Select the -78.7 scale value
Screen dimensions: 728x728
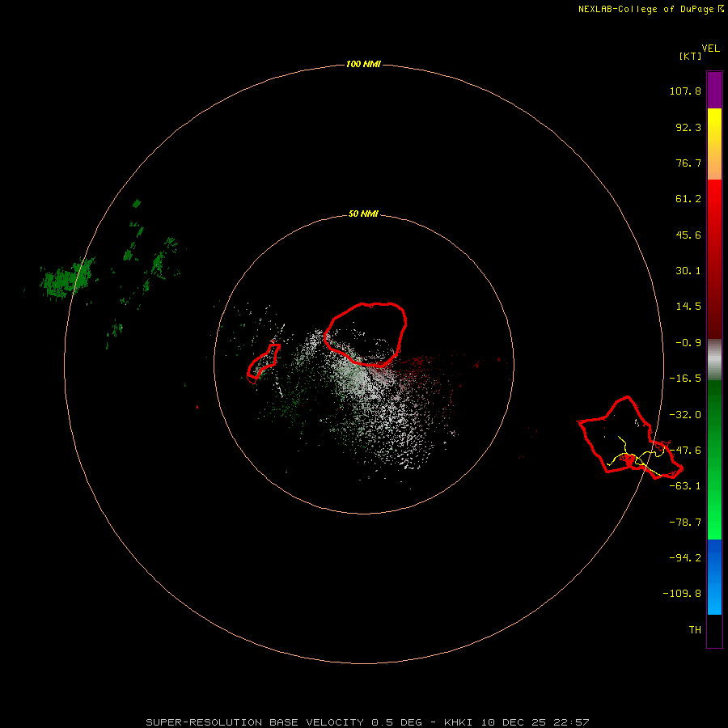click(685, 523)
